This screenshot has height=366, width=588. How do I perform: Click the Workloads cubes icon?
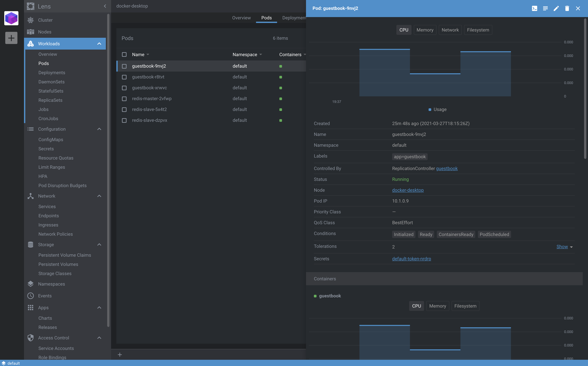point(31,43)
